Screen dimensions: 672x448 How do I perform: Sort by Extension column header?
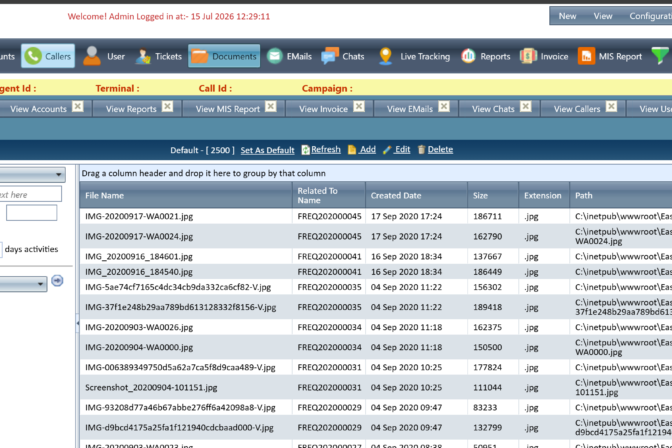coord(543,195)
